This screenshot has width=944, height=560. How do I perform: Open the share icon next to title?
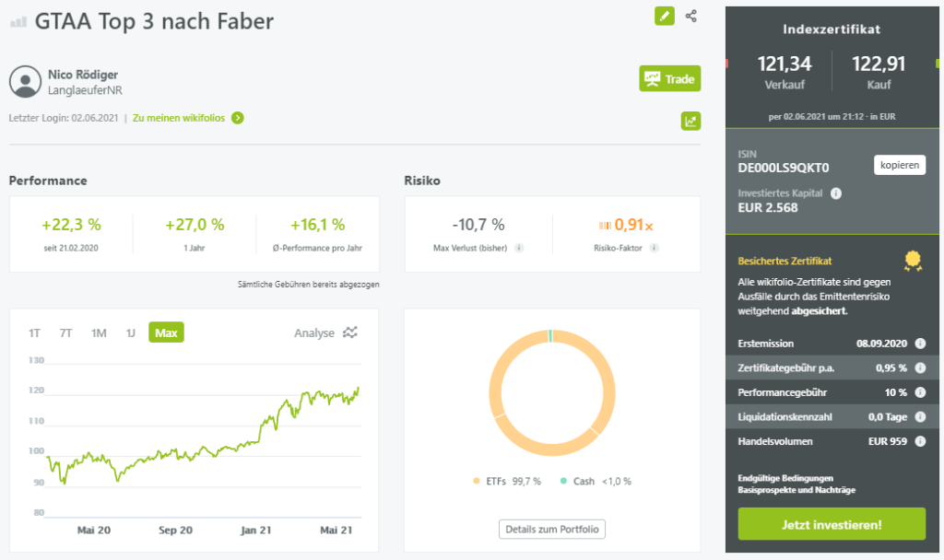[x=691, y=17]
